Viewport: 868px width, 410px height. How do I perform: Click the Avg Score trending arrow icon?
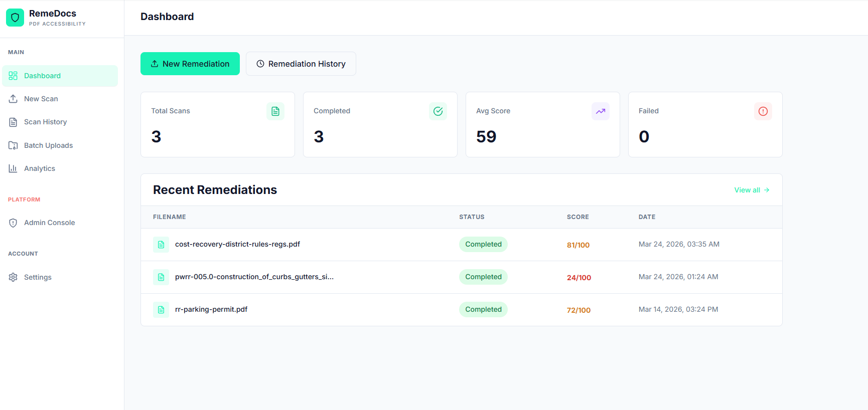click(x=601, y=111)
